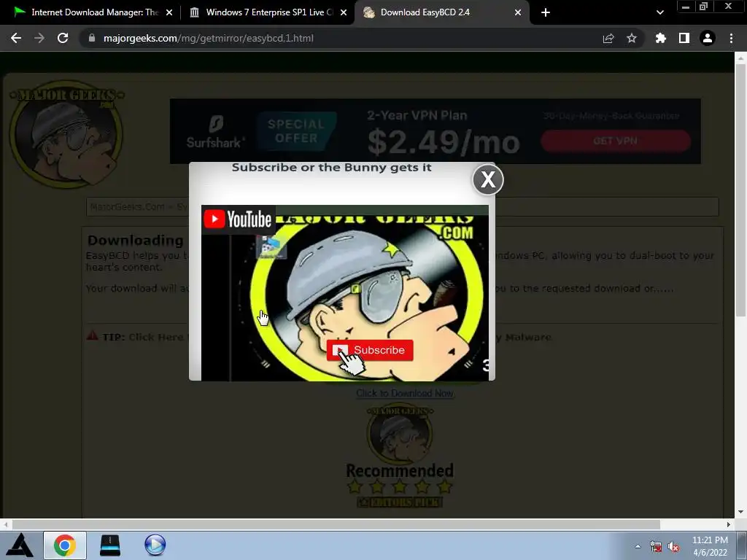
Task: Click the vertical page scrollbar
Action: point(740,190)
